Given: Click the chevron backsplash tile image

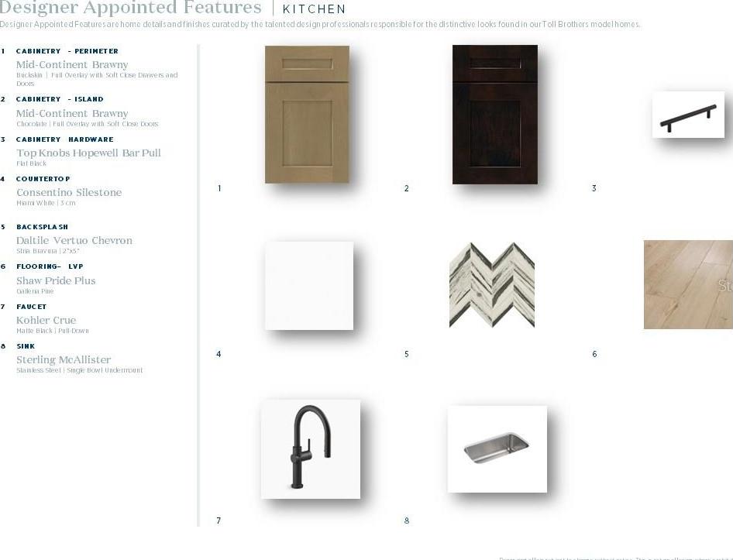Looking at the screenshot, I should pyautogui.click(x=492, y=285).
